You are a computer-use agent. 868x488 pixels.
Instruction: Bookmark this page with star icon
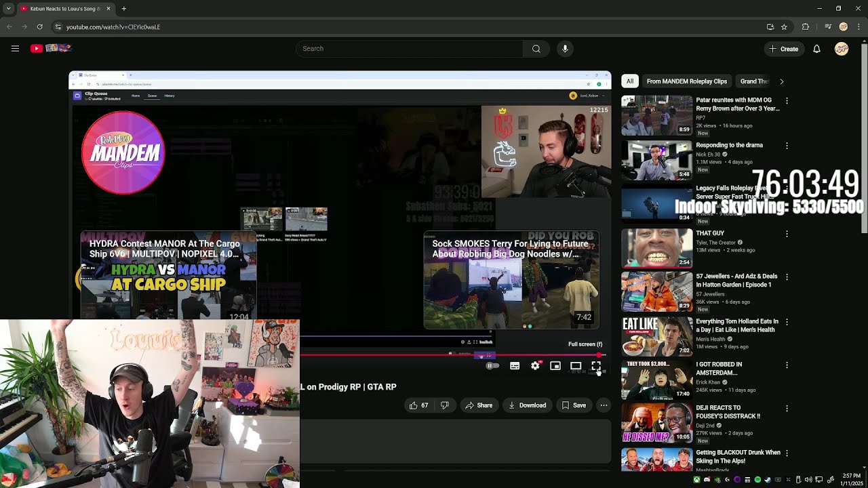click(784, 27)
